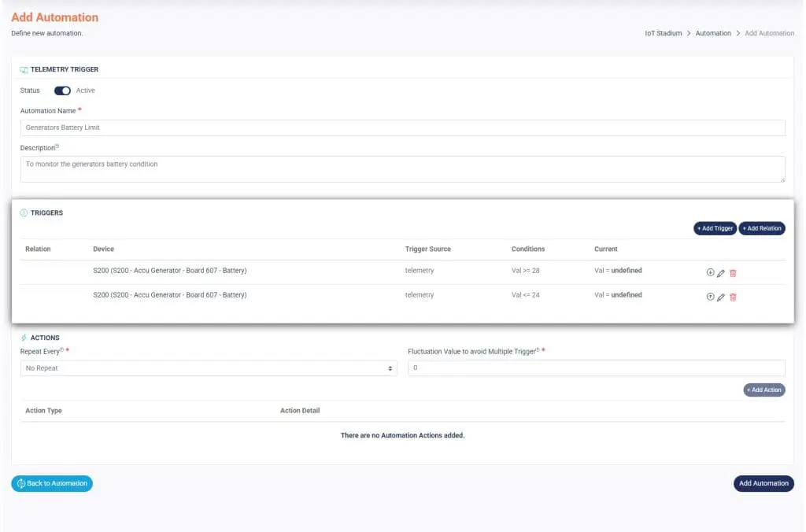Edit the Val >= 28 trigger
Screen dimensions: 806x532
pos(721,273)
